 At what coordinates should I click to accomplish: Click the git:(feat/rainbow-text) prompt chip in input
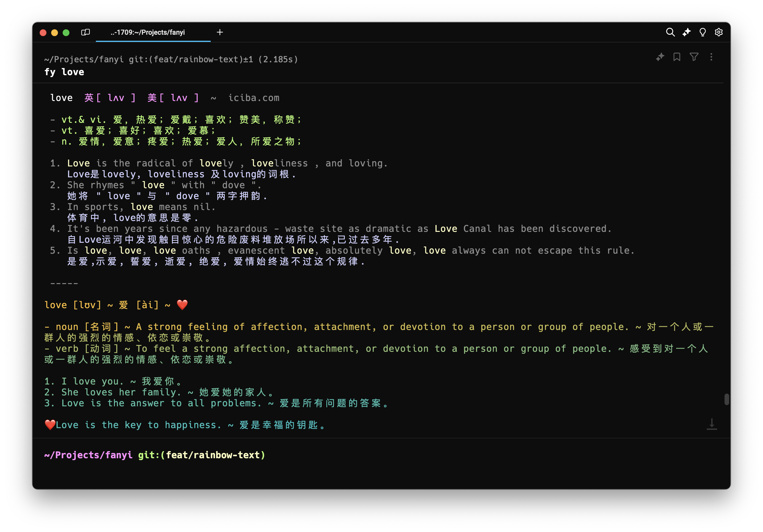click(202, 455)
